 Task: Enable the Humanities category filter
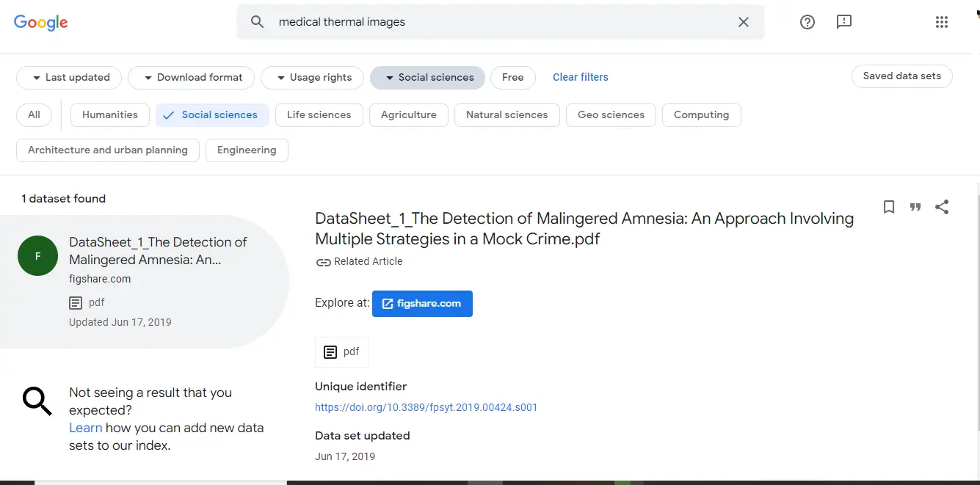point(109,114)
